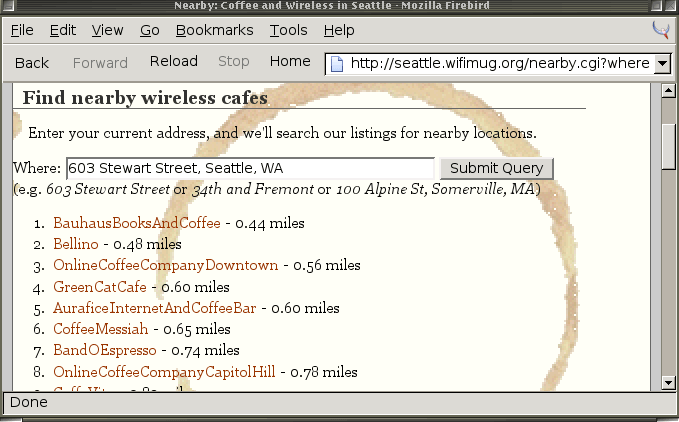Follow the Bellino cafe link
The height and width of the screenshot is (422, 679).
pos(76,244)
